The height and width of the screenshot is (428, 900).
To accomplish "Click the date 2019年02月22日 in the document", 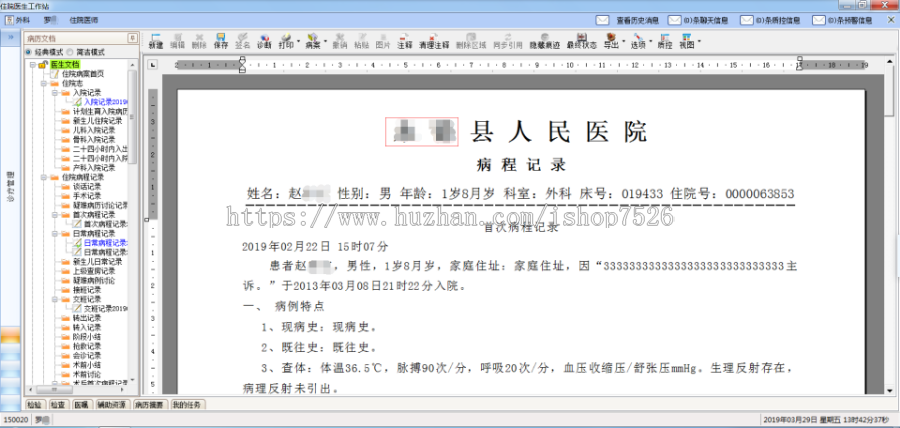I will 286,247.
